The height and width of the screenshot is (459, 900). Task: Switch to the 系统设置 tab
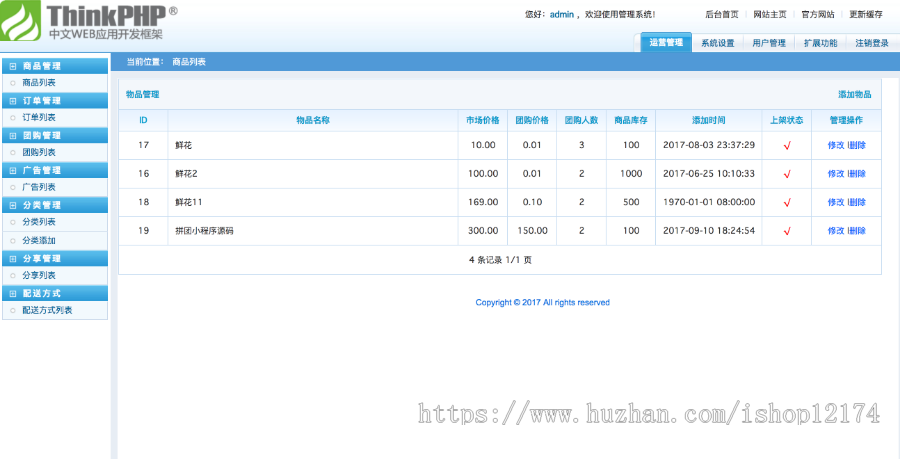[717, 43]
